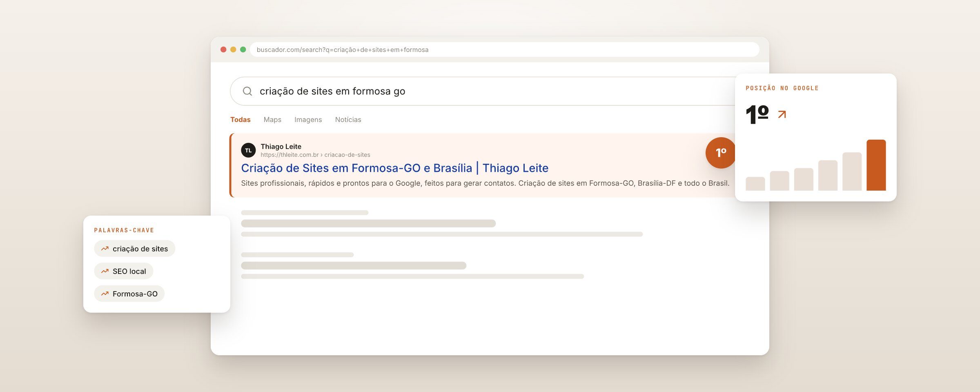Click the search field with criação de sites query
The image size is (980, 392).
pos(482,91)
